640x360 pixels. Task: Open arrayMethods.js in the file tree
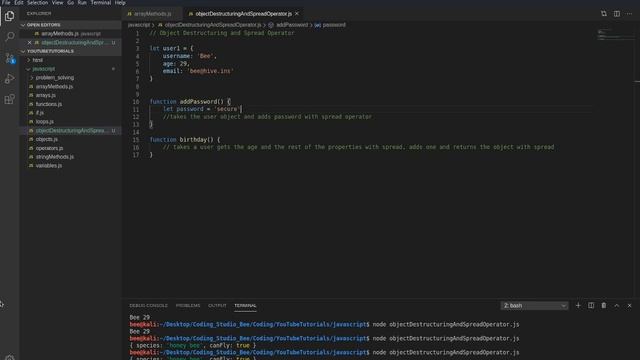tap(54, 87)
